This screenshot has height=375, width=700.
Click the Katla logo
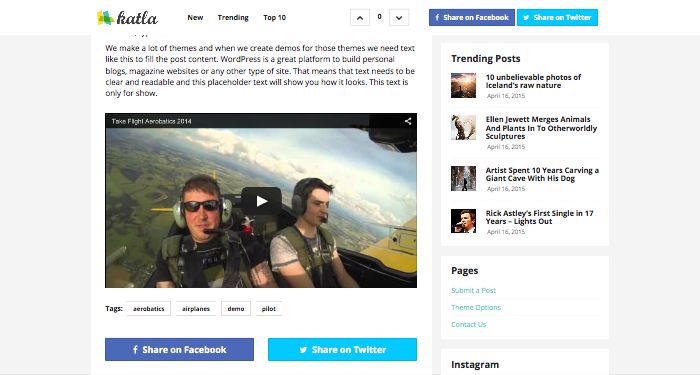tap(128, 18)
